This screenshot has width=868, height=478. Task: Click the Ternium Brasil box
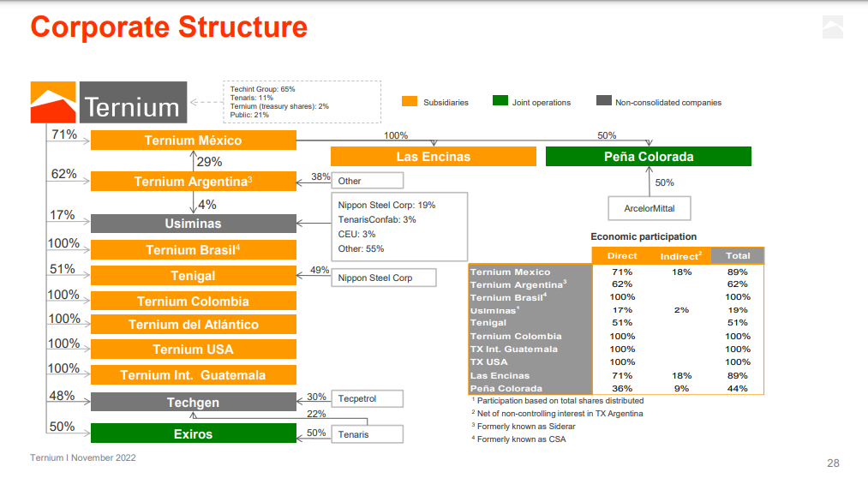pos(193,250)
